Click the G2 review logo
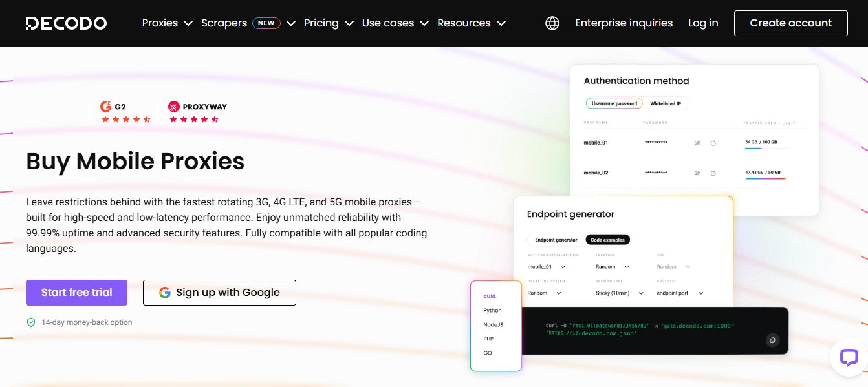This screenshot has height=387, width=868. click(113, 107)
